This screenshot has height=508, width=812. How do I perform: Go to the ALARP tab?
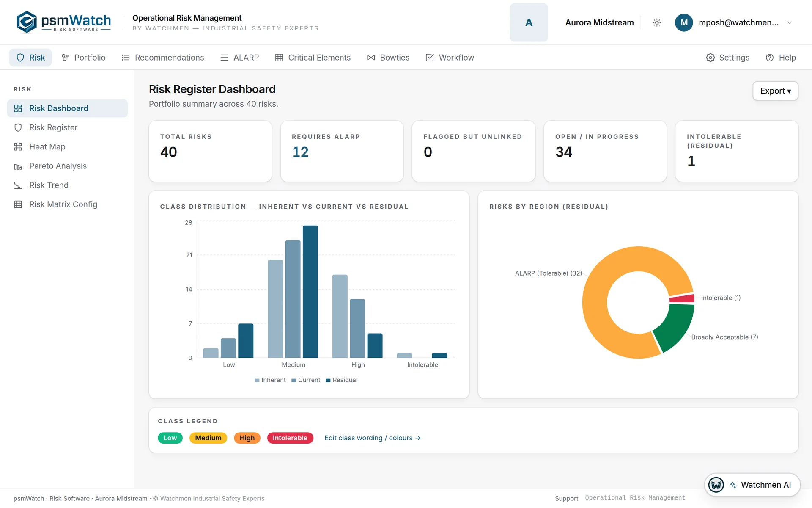(239, 58)
